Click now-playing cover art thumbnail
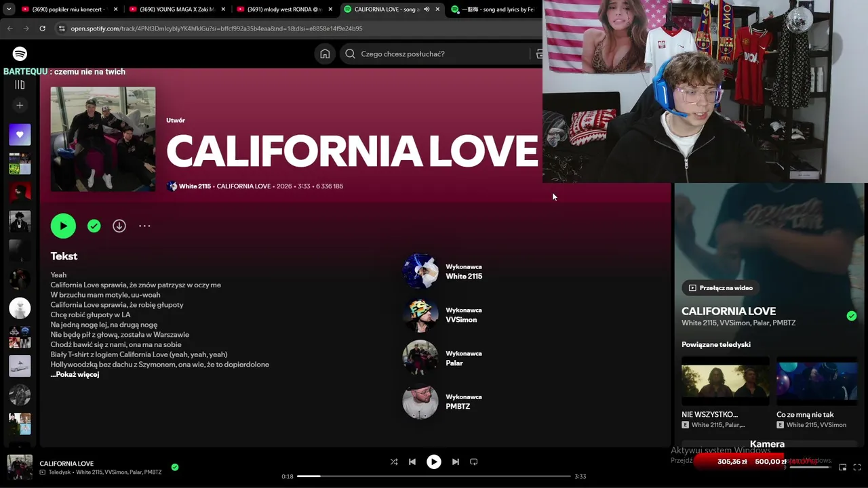Viewport: 868px width, 488px height. click(x=20, y=467)
